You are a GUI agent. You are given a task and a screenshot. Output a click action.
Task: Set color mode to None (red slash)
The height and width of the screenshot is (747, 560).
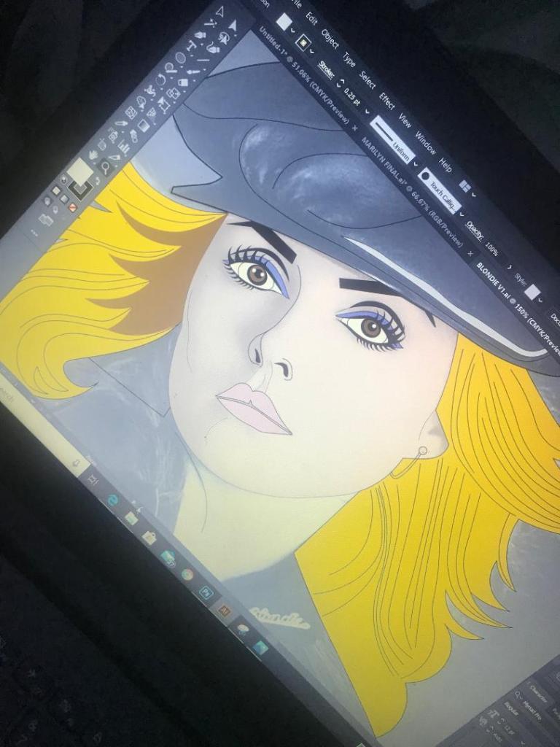click(72, 208)
